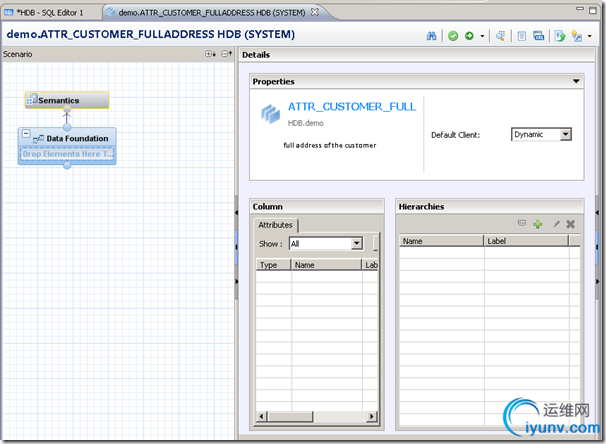Click the Semantics node icon
Viewport: 606px width, 444px height.
(x=32, y=99)
